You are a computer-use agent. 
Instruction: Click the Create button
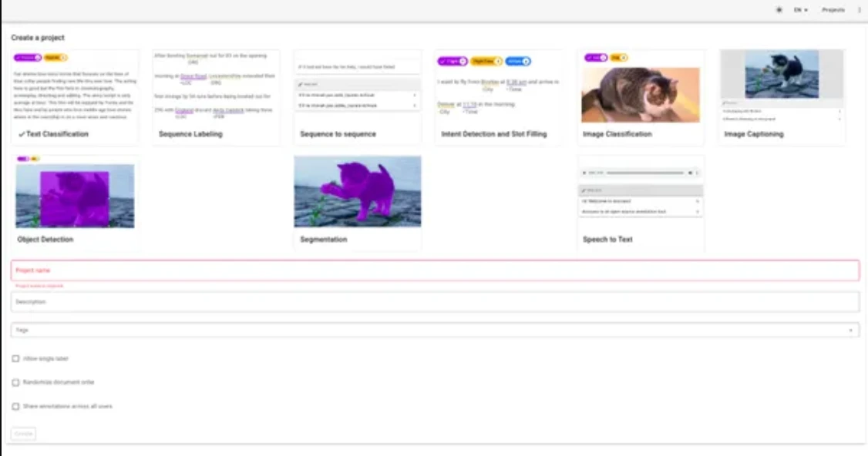[x=22, y=433]
